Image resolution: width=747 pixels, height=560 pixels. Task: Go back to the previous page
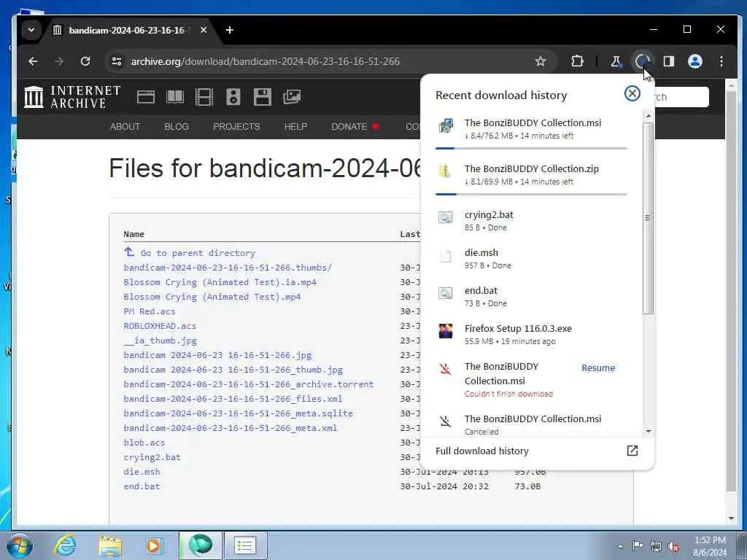click(33, 61)
